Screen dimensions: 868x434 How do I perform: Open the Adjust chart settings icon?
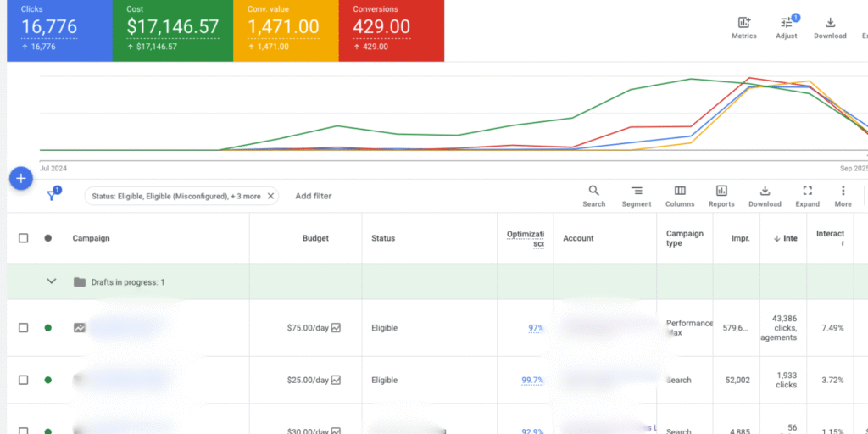[786, 23]
